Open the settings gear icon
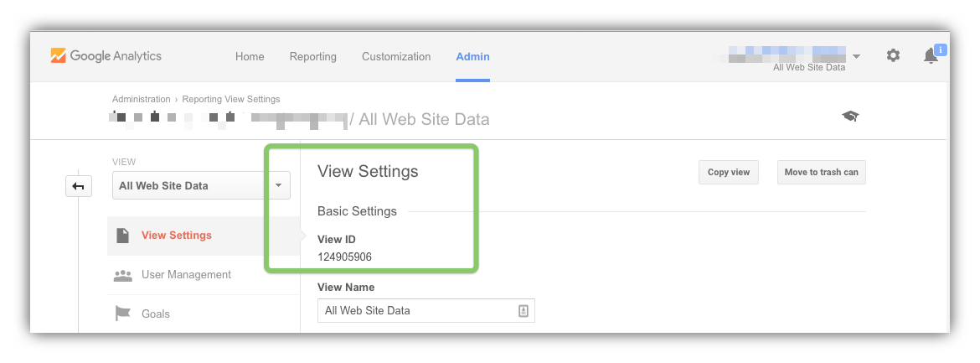This screenshot has height=363, width=980. click(x=893, y=55)
